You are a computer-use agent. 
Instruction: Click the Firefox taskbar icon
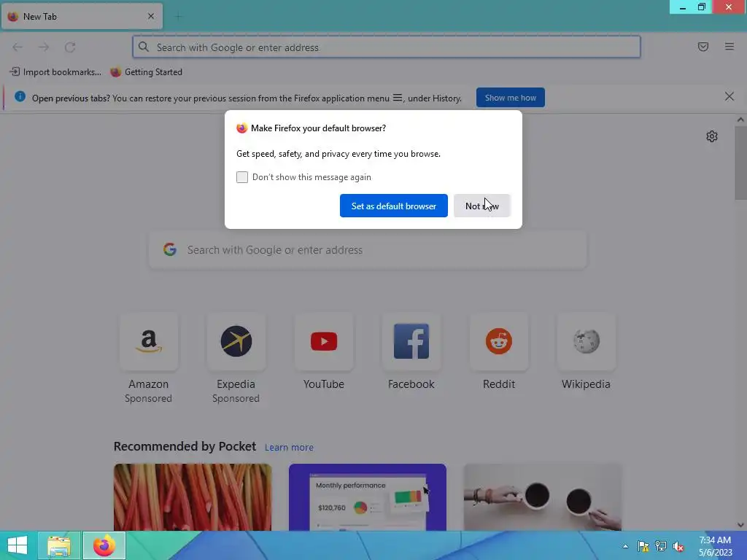pyautogui.click(x=104, y=545)
